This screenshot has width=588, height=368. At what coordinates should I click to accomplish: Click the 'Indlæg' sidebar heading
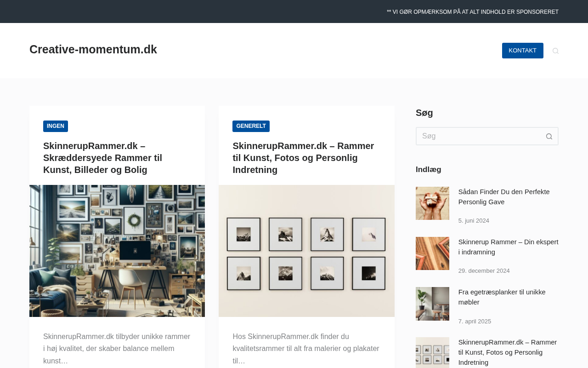429,169
